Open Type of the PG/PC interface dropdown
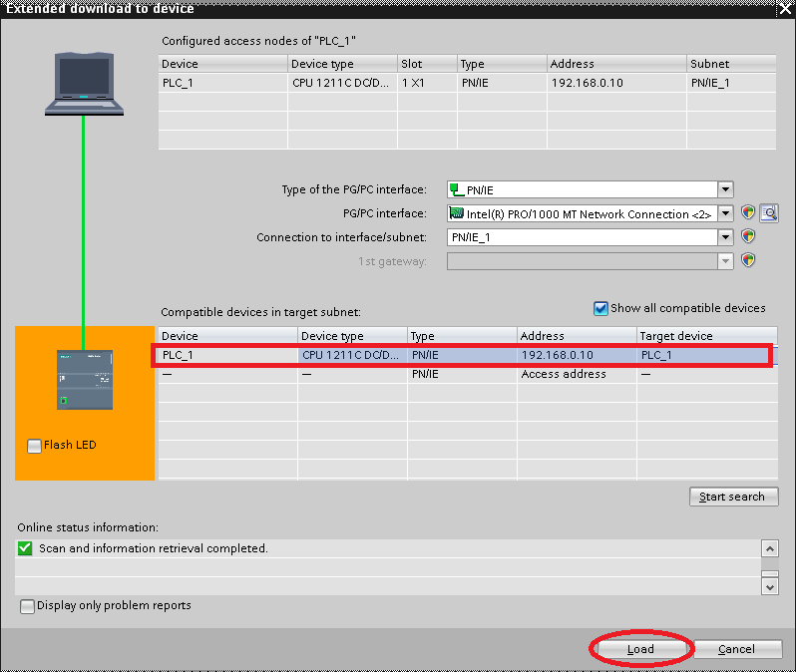 725,189
